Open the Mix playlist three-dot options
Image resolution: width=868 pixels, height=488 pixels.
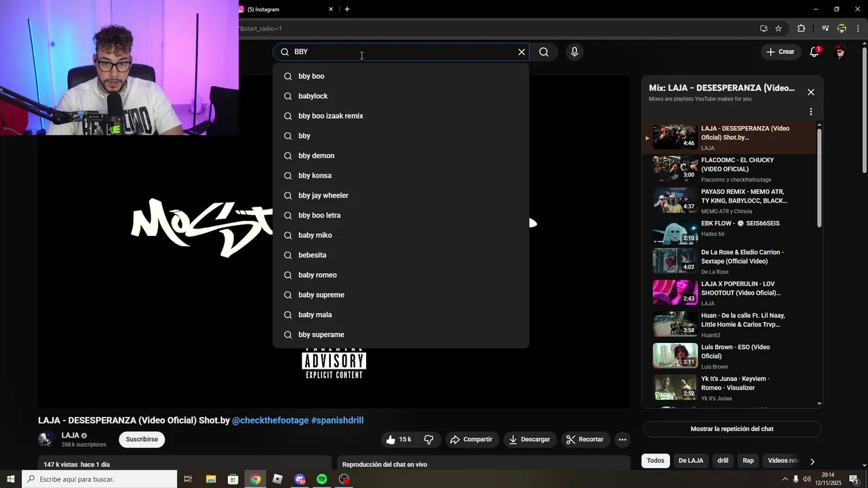coord(810,112)
